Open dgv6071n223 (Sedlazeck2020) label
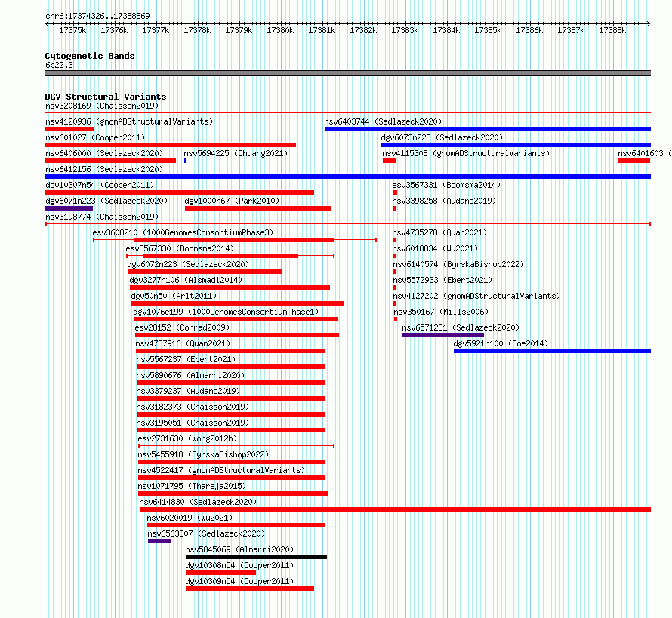This screenshot has width=672, height=618. 106,201
